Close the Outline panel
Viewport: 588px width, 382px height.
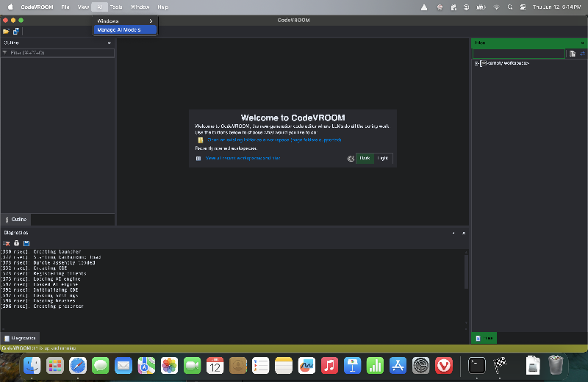coord(110,43)
